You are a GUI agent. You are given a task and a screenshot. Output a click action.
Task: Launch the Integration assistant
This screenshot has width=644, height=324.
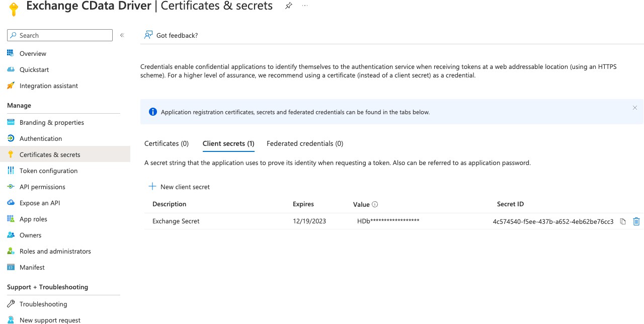[x=48, y=86]
